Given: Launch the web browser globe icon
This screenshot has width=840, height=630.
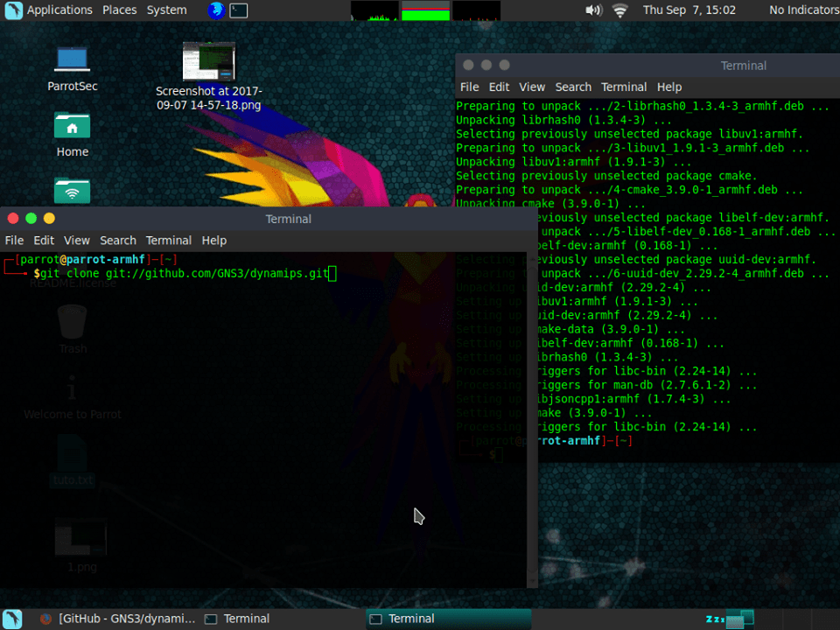Looking at the screenshot, I should pyautogui.click(x=216, y=10).
